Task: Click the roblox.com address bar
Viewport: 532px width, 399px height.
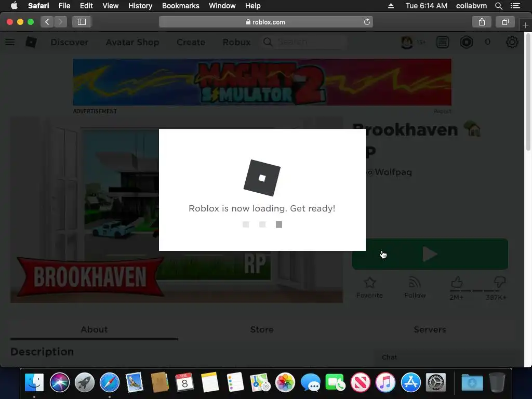Action: coord(265,22)
